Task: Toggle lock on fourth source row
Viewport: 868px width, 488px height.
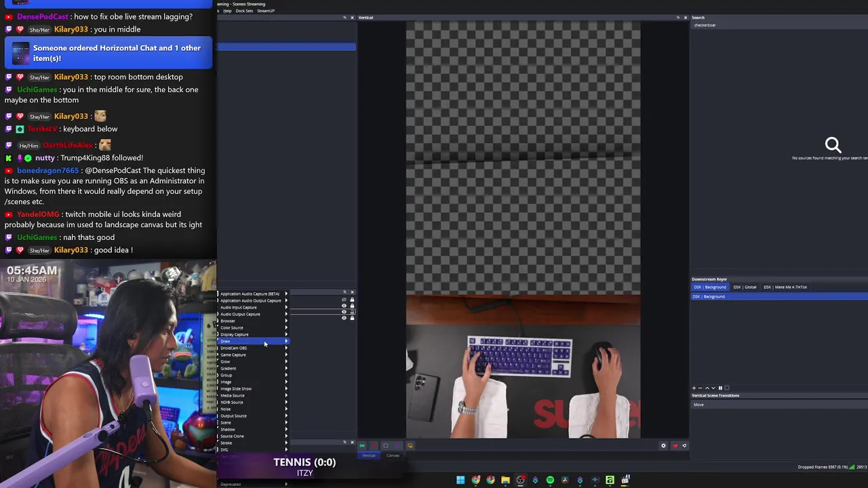Action: 352,318
